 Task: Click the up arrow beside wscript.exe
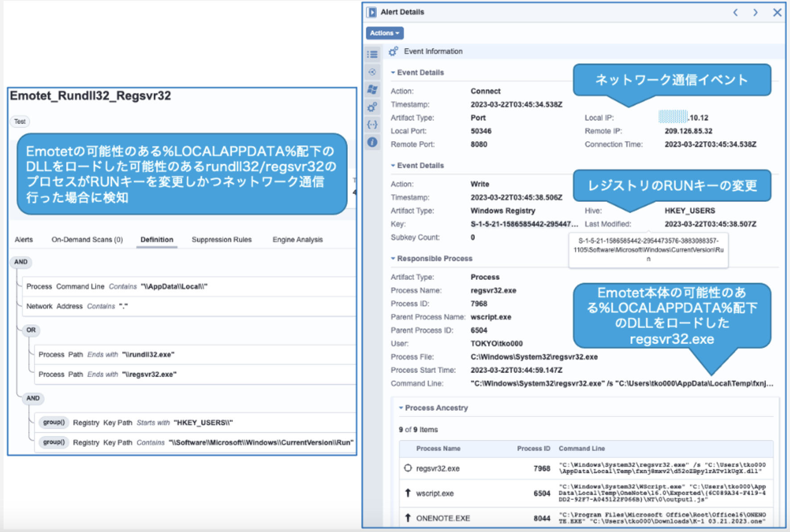[407, 493]
